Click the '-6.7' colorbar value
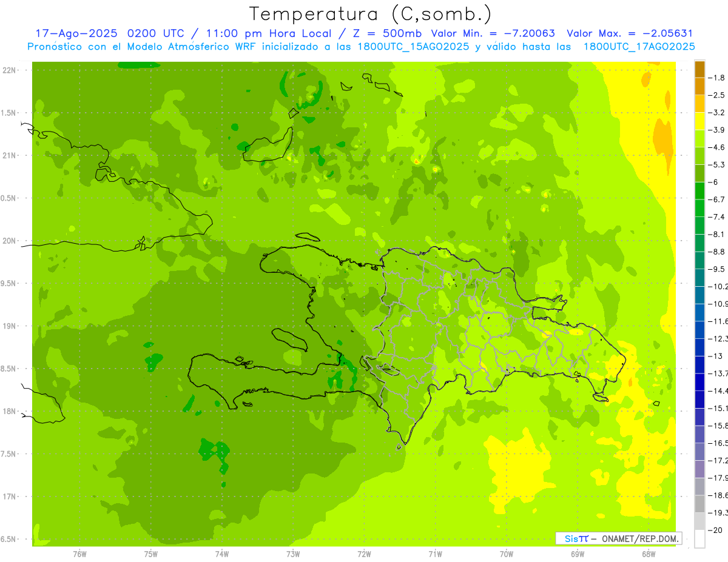Screen dimensions: 728x562 pyautogui.click(x=718, y=199)
